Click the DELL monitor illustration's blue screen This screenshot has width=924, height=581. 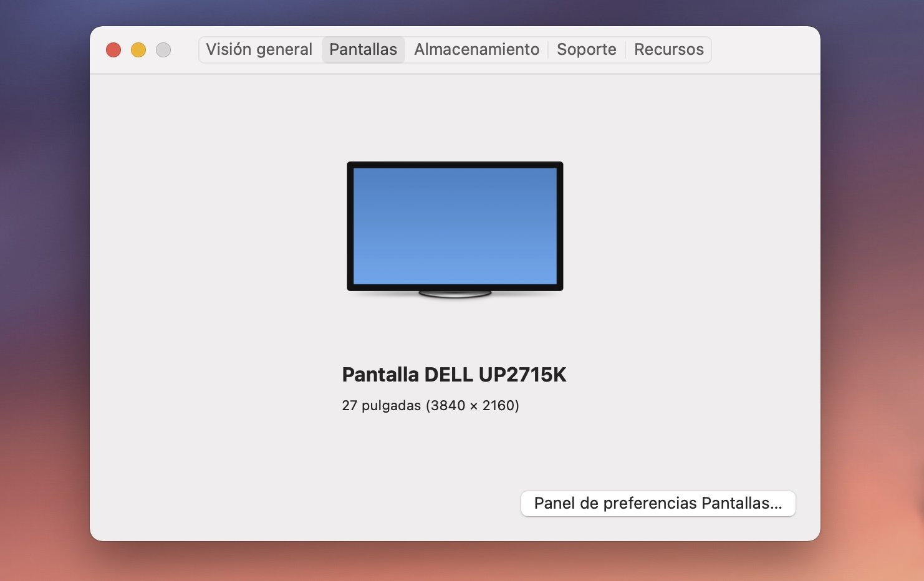[455, 226]
